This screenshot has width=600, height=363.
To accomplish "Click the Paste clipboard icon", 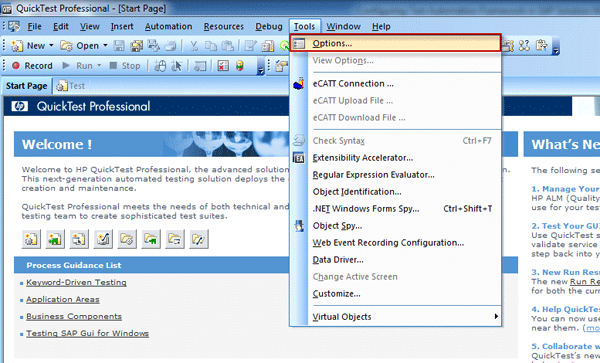I will (228, 46).
